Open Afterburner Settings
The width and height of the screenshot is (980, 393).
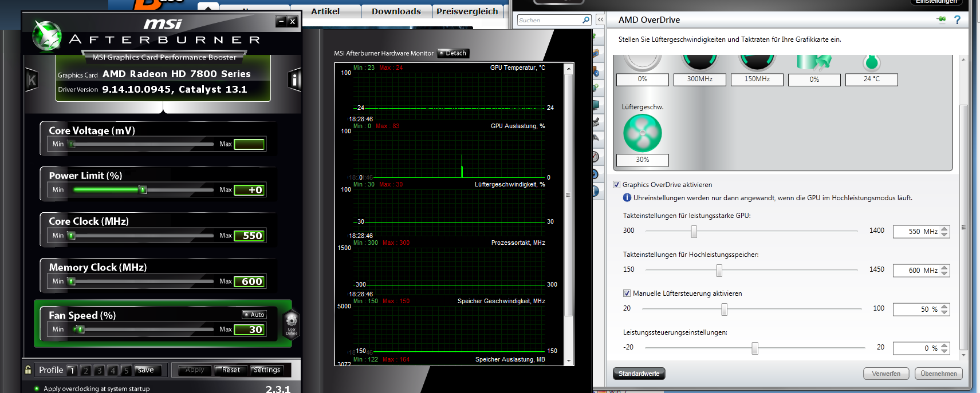pos(267,370)
